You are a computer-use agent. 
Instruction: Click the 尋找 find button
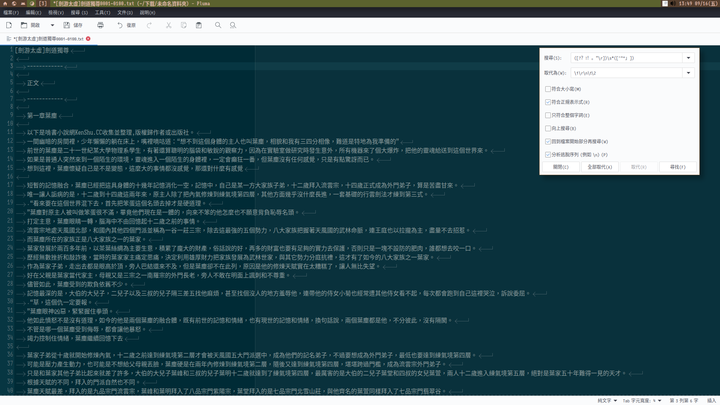click(x=678, y=167)
